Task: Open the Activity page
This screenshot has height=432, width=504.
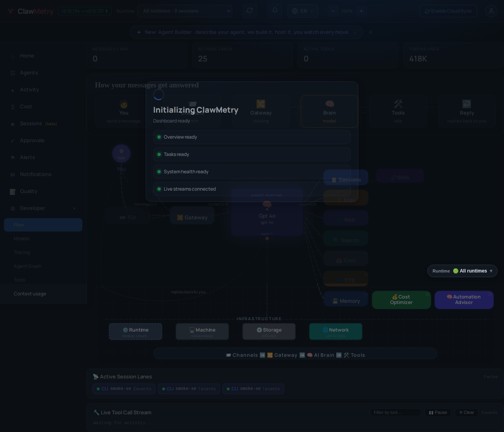Action: (x=43, y=89)
